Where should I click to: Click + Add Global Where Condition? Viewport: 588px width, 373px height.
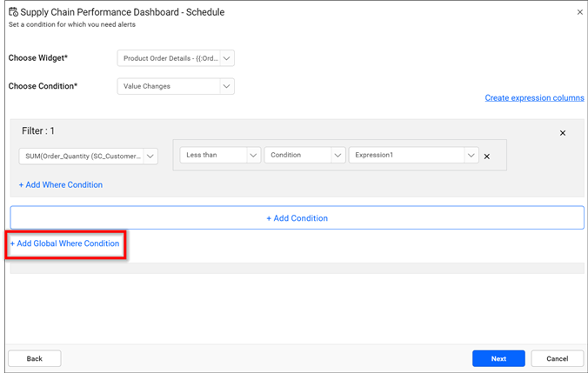pyautogui.click(x=65, y=243)
